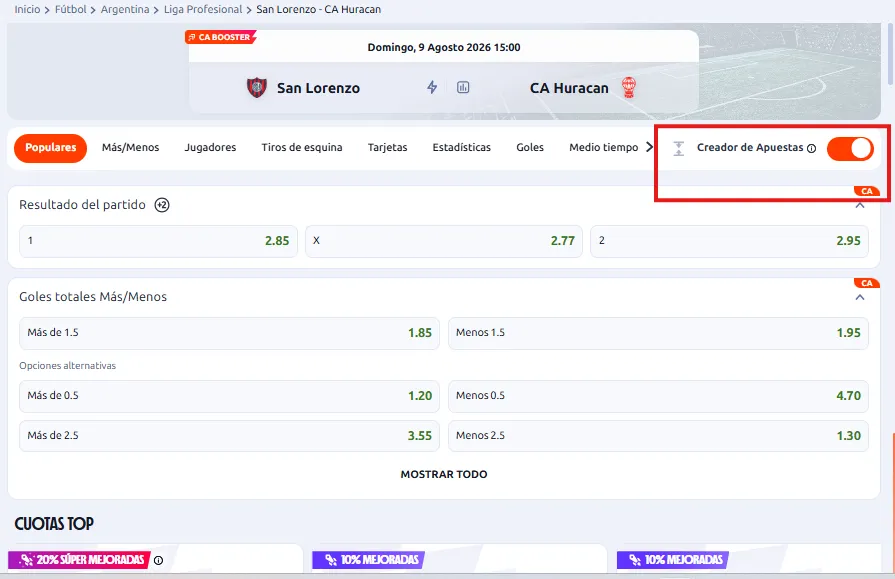Viewport: 895px width, 579px height.
Task: Click the San Lorenzo team name
Action: coord(319,89)
